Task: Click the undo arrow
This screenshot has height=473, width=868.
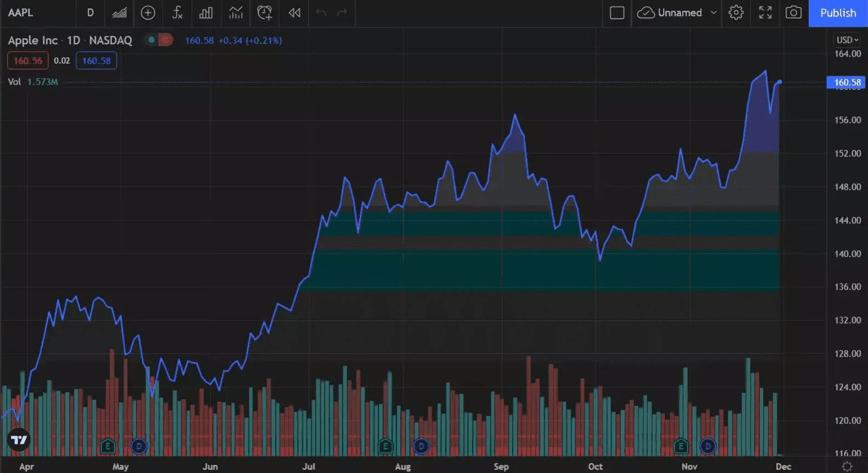Action: 321,13
